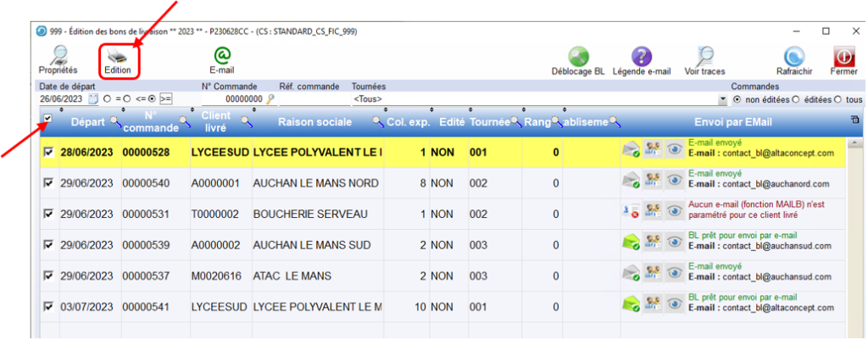Expand the Tournées dropdown list

[x=722, y=99]
